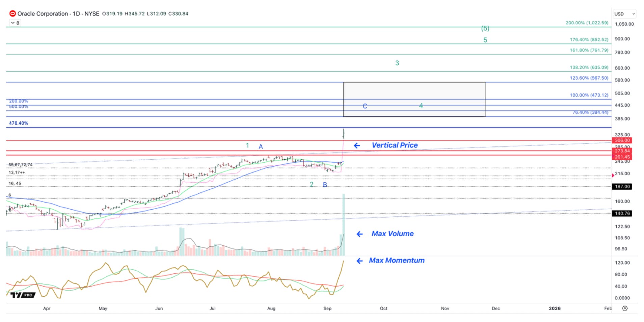Select the green wave 2 label

pyautogui.click(x=312, y=184)
